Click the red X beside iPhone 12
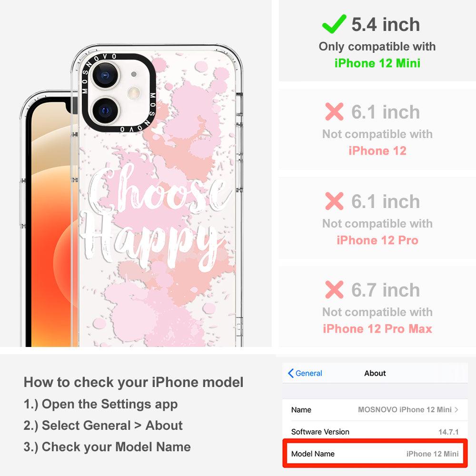Screen dimensions: 476x476 (334, 112)
